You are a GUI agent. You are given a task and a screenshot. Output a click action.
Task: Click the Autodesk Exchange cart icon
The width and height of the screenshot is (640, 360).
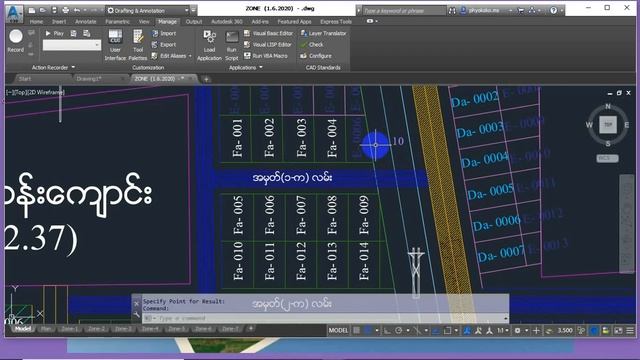tap(520, 11)
